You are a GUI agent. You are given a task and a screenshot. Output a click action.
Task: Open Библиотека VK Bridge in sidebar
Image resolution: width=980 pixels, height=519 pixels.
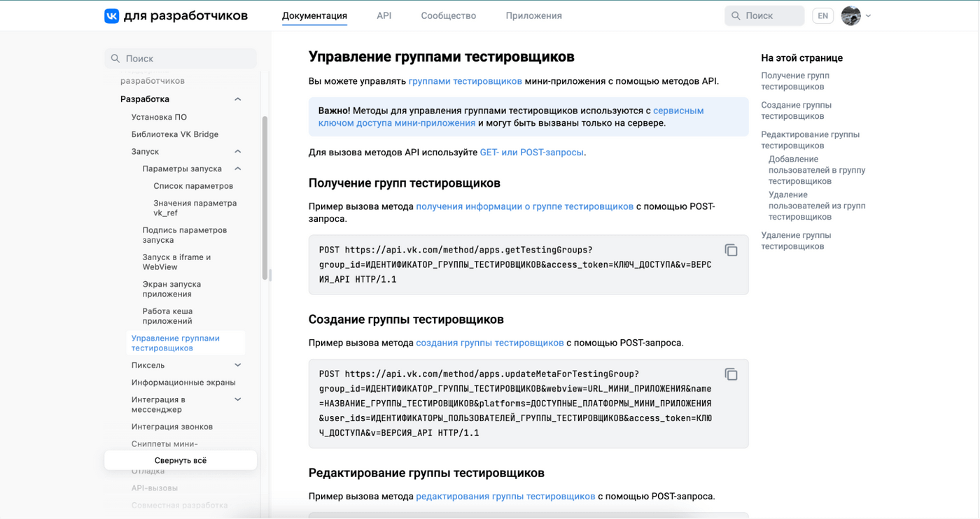[x=175, y=134]
